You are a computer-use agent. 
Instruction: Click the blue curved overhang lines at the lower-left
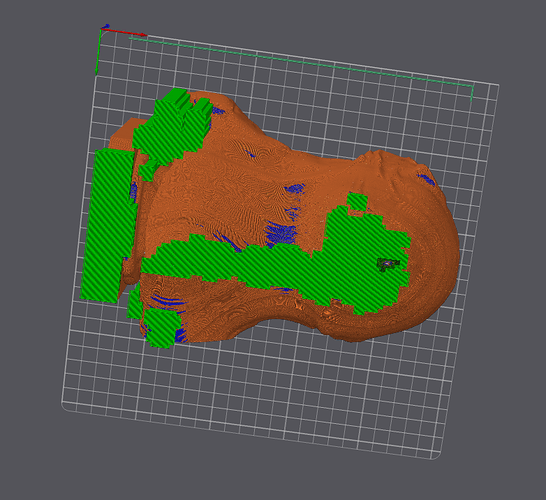[167, 301]
